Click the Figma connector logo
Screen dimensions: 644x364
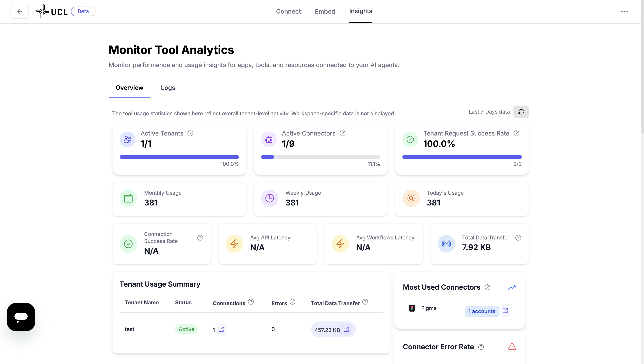pyautogui.click(x=412, y=308)
